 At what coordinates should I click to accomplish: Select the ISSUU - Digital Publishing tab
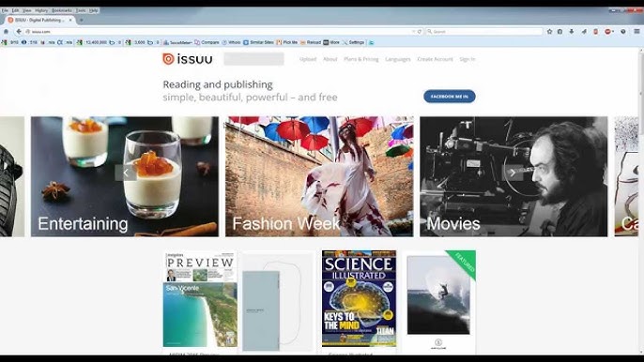point(40,20)
